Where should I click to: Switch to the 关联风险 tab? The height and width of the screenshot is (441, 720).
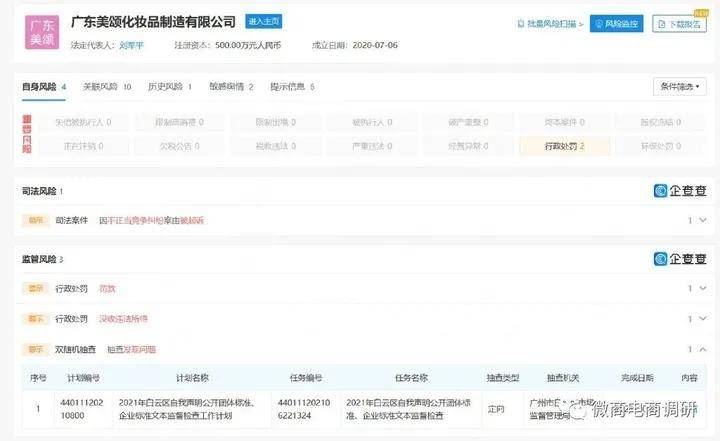(x=107, y=86)
